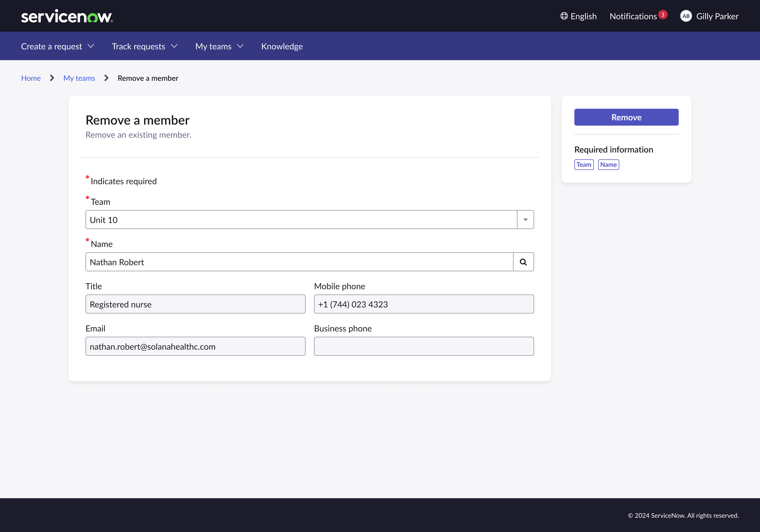Open the Create a request menu
The height and width of the screenshot is (532, 760).
[52, 46]
